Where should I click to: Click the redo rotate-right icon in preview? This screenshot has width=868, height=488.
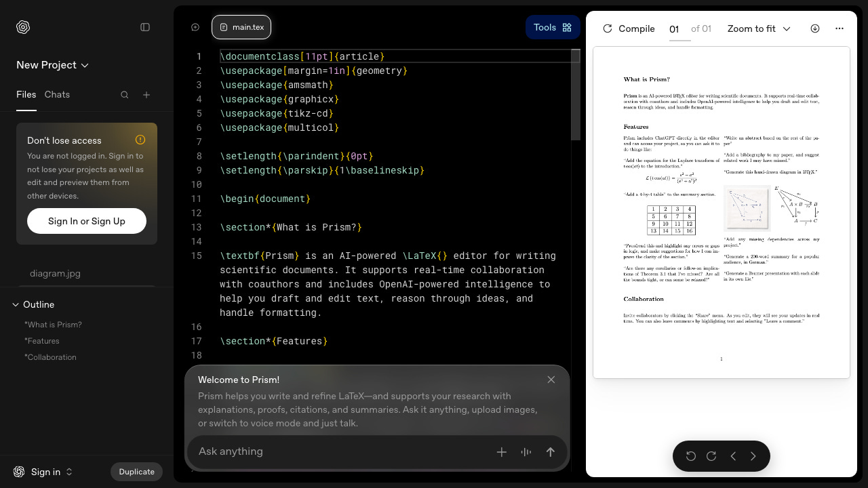pyautogui.click(x=711, y=456)
